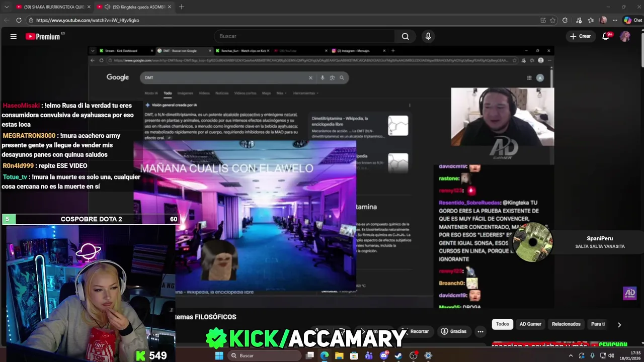Click the tray microphone icon
Viewport: 644px width, 362px height.
point(591,355)
